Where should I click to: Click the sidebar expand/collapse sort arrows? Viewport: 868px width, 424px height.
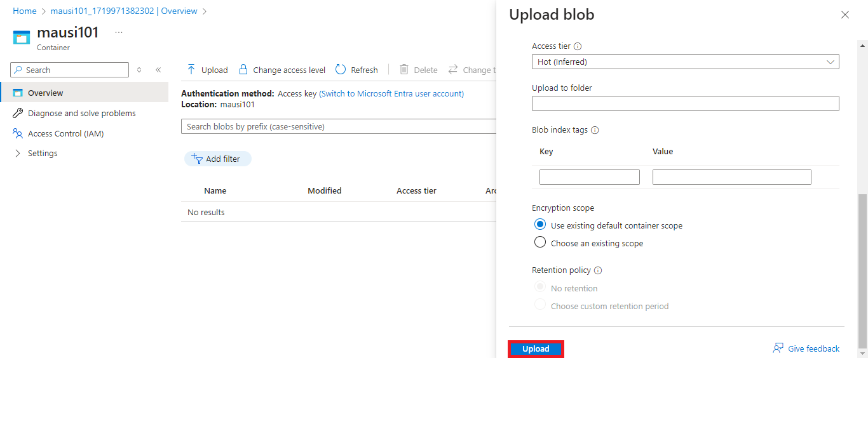point(139,70)
